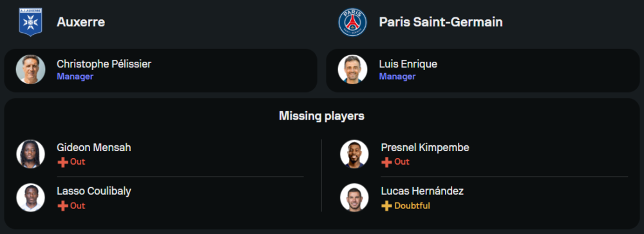Click the red injury cross beside Lasso Coulibaly
Screen dimensions: 644x234
[62, 206]
